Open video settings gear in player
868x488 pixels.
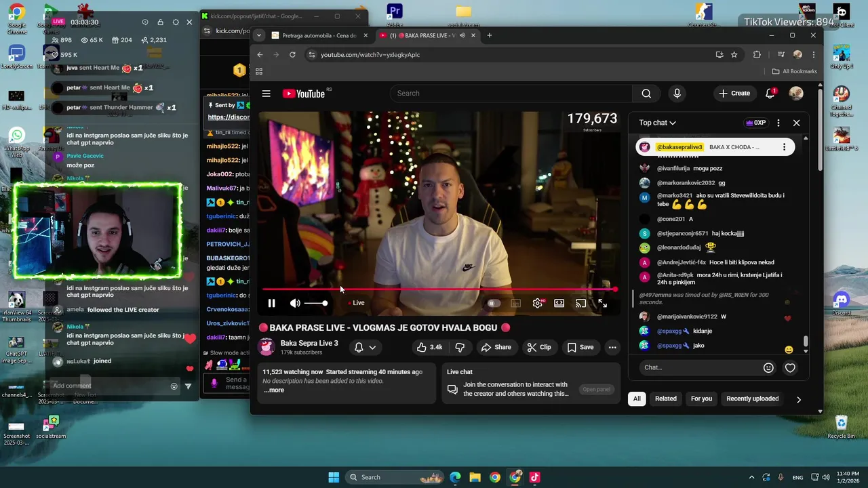tap(538, 303)
